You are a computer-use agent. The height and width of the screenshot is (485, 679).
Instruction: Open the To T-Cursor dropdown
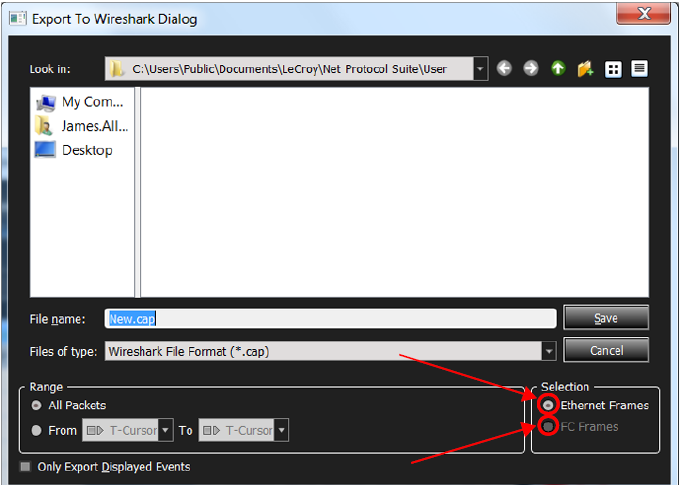pyautogui.click(x=281, y=430)
